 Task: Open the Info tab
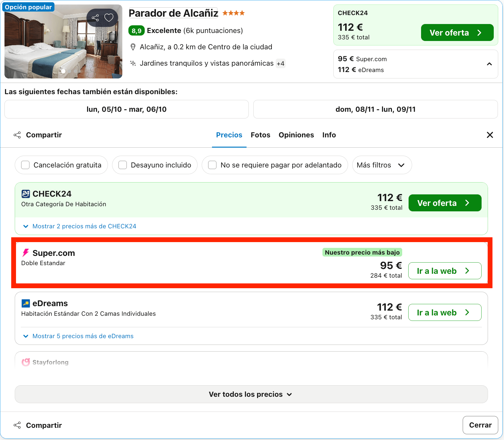329,135
